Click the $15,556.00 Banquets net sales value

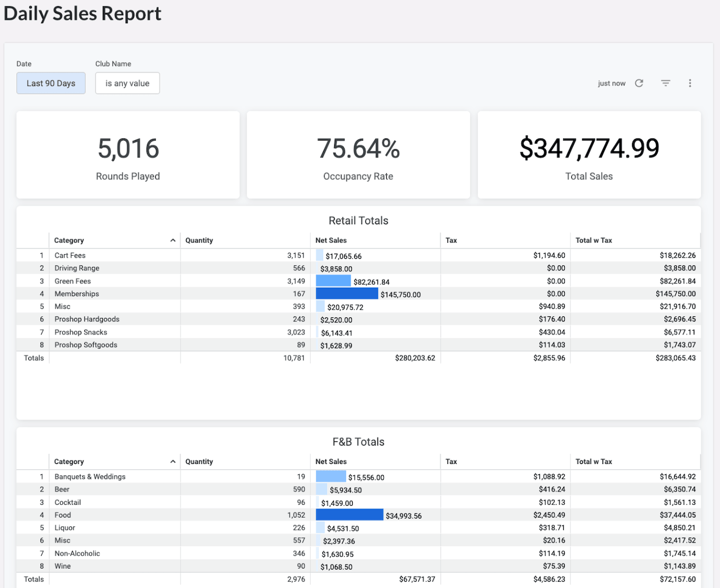(x=366, y=477)
